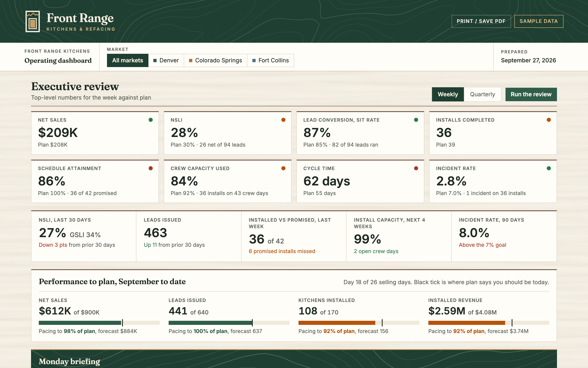Open the Schedule Attainment 86% card

pos(95,181)
